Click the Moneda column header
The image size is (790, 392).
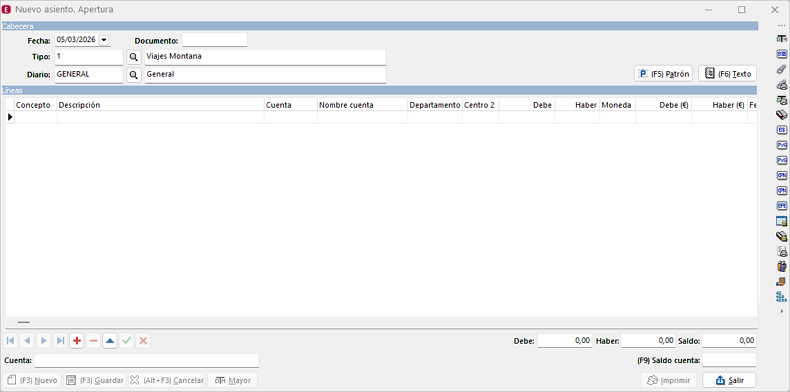click(x=618, y=105)
